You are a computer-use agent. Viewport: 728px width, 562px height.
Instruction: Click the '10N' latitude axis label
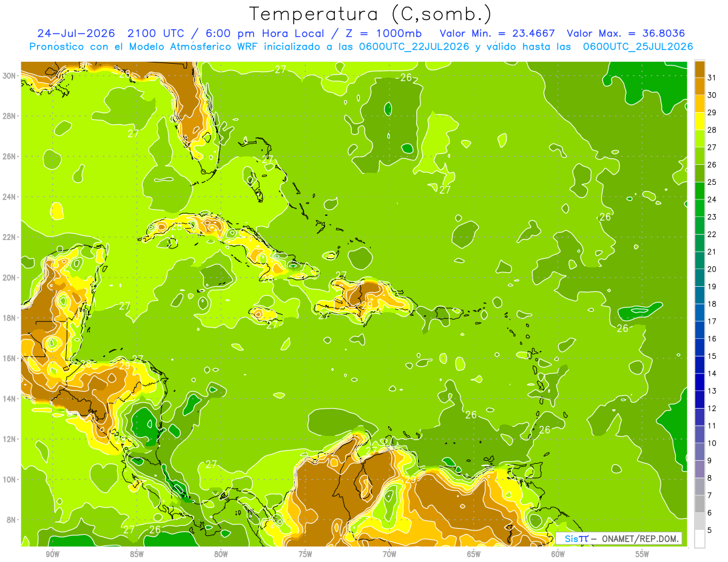click(x=10, y=479)
